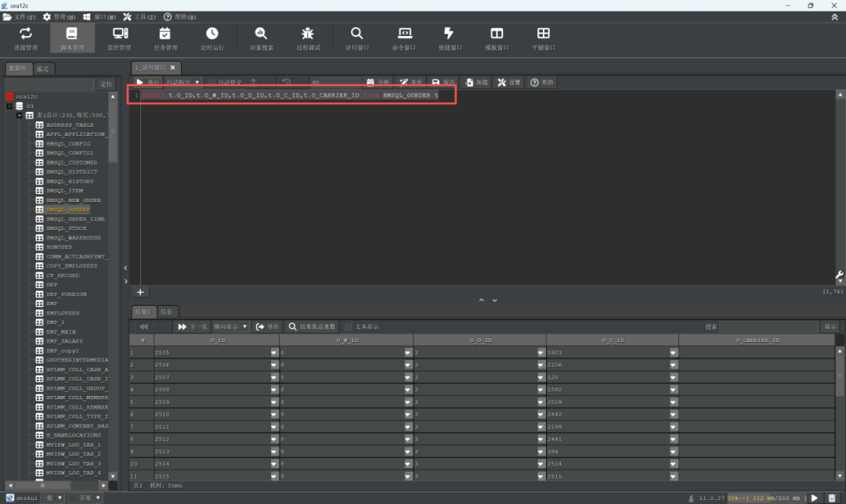Open dropdown for O_ID cell 2505

[273, 352]
